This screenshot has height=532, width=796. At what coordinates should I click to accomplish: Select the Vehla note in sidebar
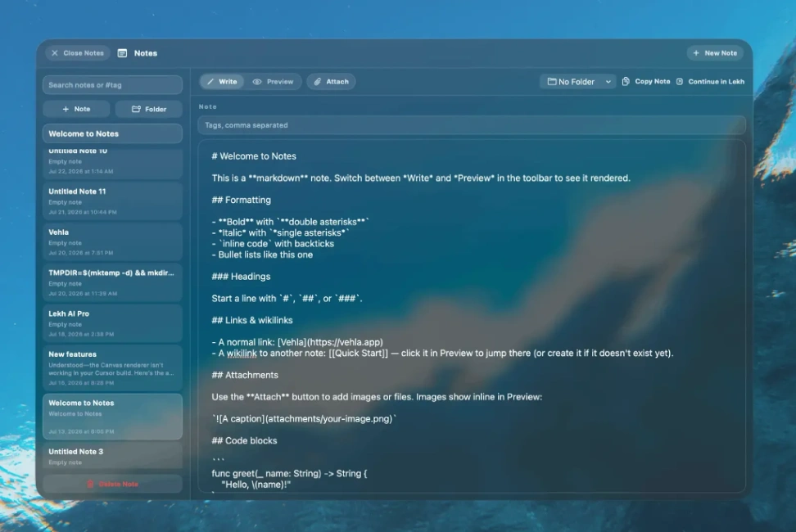click(112, 242)
